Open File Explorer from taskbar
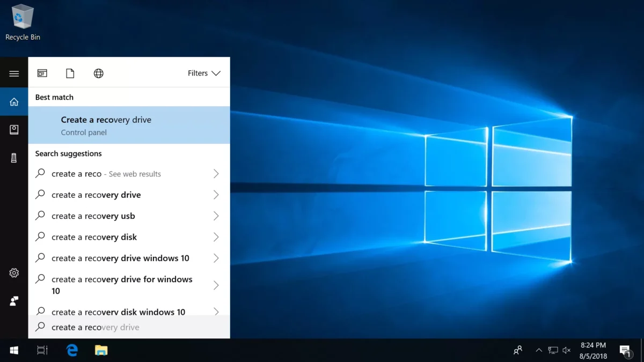The height and width of the screenshot is (362, 644). [101, 350]
